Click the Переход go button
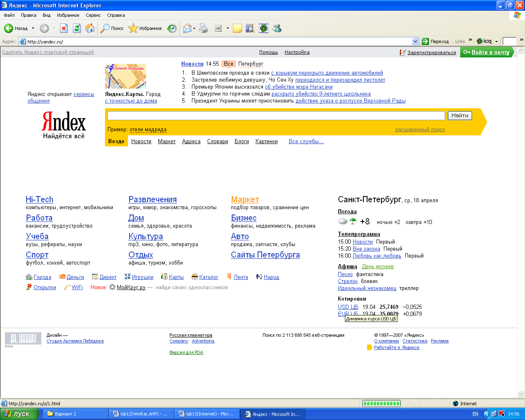The image size is (525, 420). click(436, 41)
